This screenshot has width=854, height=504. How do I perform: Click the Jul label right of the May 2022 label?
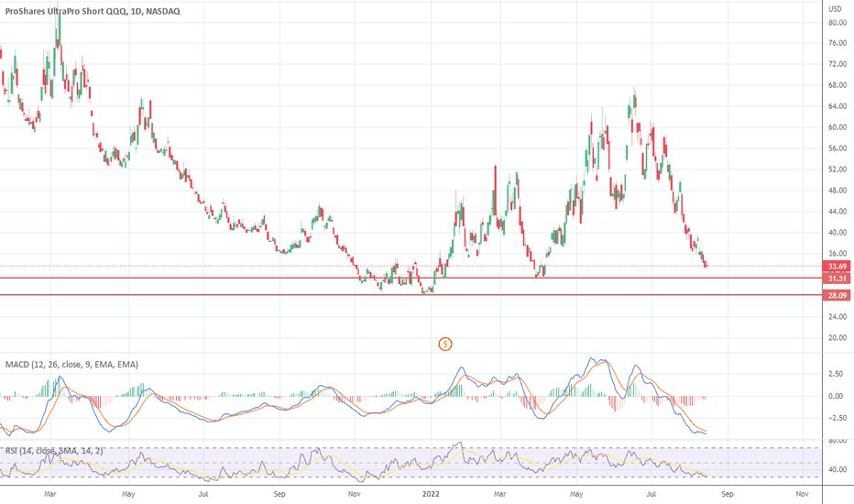pos(651,494)
